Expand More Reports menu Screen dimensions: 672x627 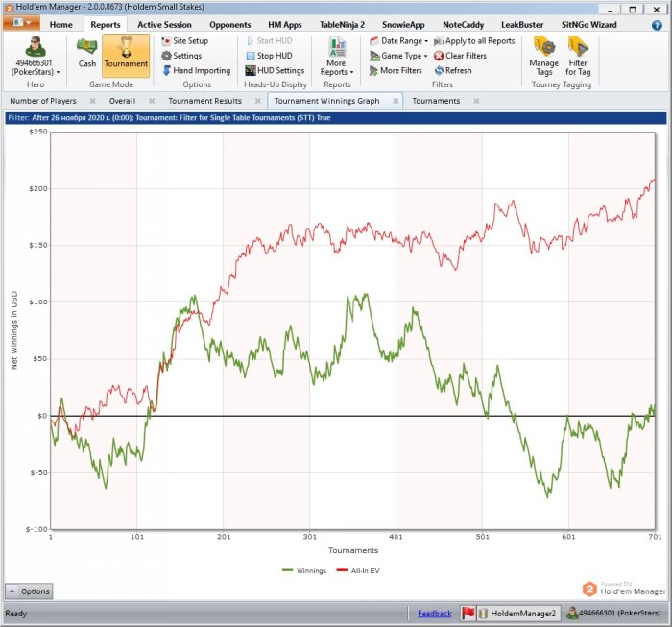pos(337,57)
